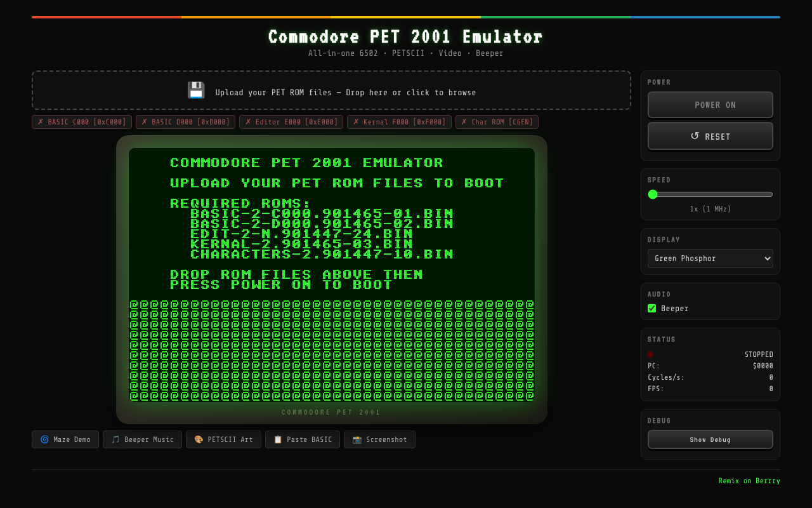Click the ROM upload drop zone text
The image size is (812, 508).
pyautogui.click(x=345, y=93)
